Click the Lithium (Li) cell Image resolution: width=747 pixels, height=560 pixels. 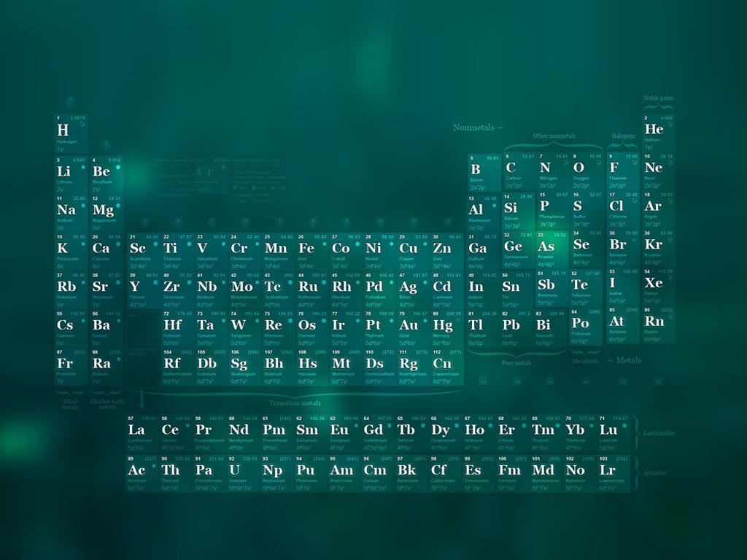[x=71, y=174]
